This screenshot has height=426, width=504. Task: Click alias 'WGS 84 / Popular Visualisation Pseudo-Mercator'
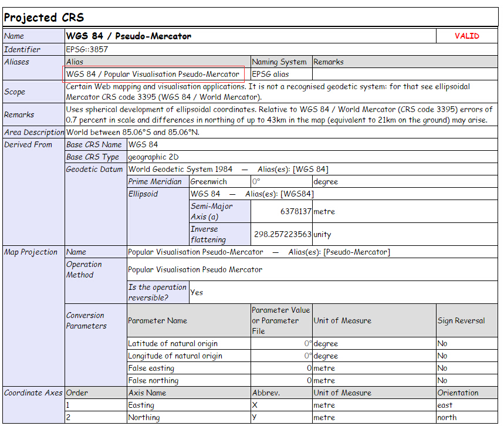coord(153,75)
